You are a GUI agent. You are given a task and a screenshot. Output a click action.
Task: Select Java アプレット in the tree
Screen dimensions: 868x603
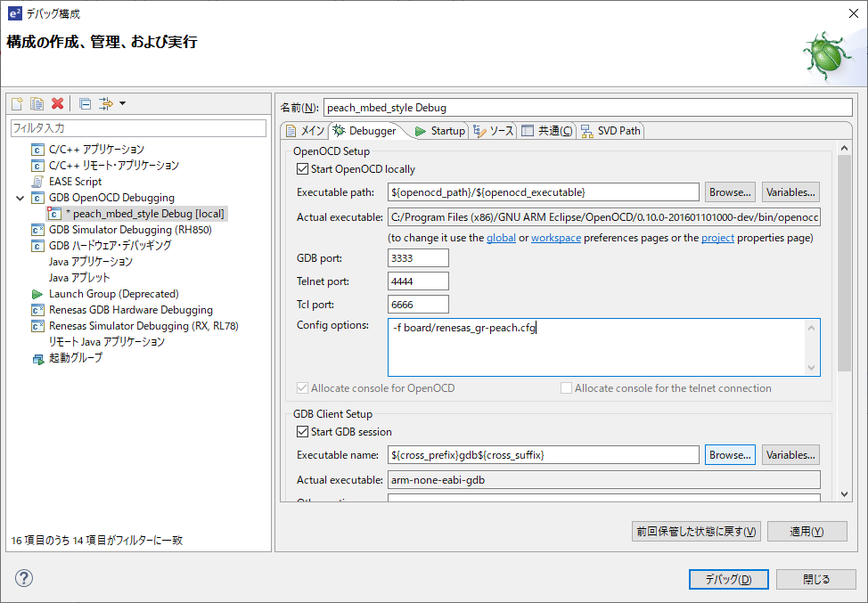pyautogui.click(x=79, y=278)
